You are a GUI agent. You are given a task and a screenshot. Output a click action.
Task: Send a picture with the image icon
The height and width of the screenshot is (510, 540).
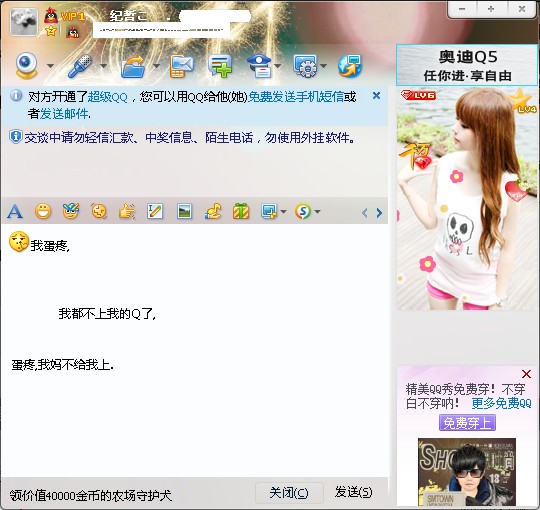click(x=184, y=211)
